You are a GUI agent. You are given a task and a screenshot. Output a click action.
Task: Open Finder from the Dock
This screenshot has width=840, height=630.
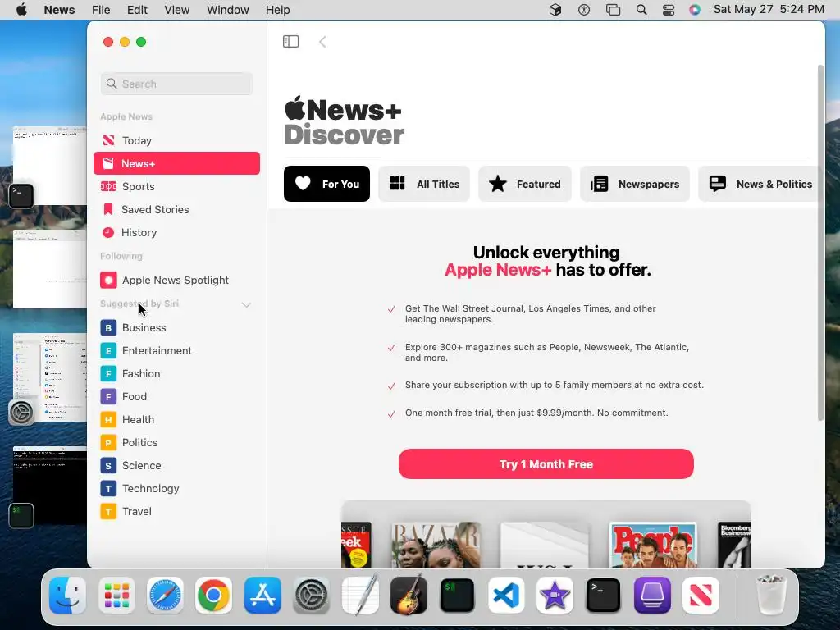pos(68,596)
